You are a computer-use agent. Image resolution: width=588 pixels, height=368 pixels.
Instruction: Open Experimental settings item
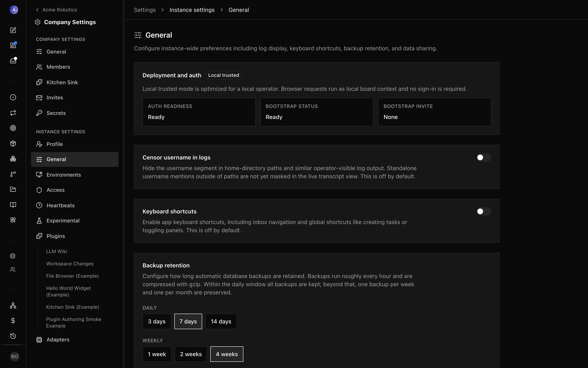[x=75, y=221]
